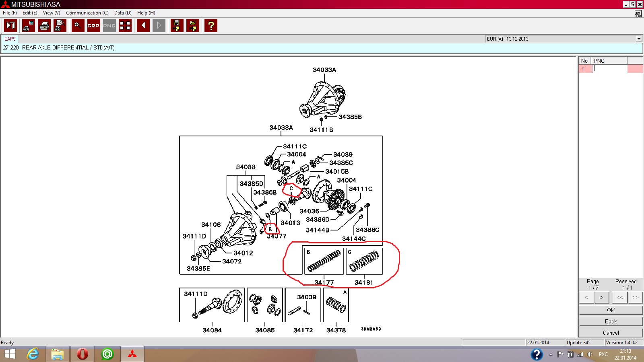Click the floppy disk save-memo toolbar icon

[177, 26]
